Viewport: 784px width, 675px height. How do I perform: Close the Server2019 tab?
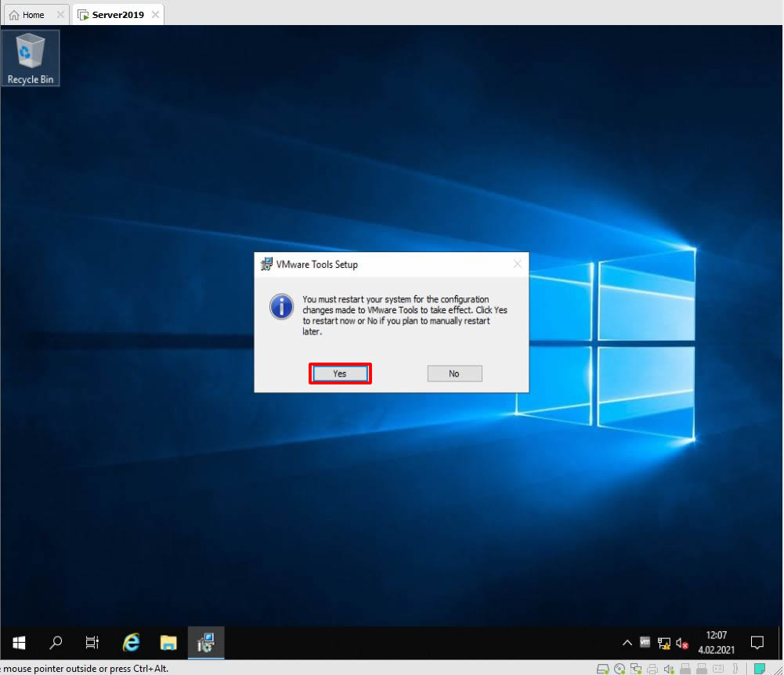click(x=156, y=15)
